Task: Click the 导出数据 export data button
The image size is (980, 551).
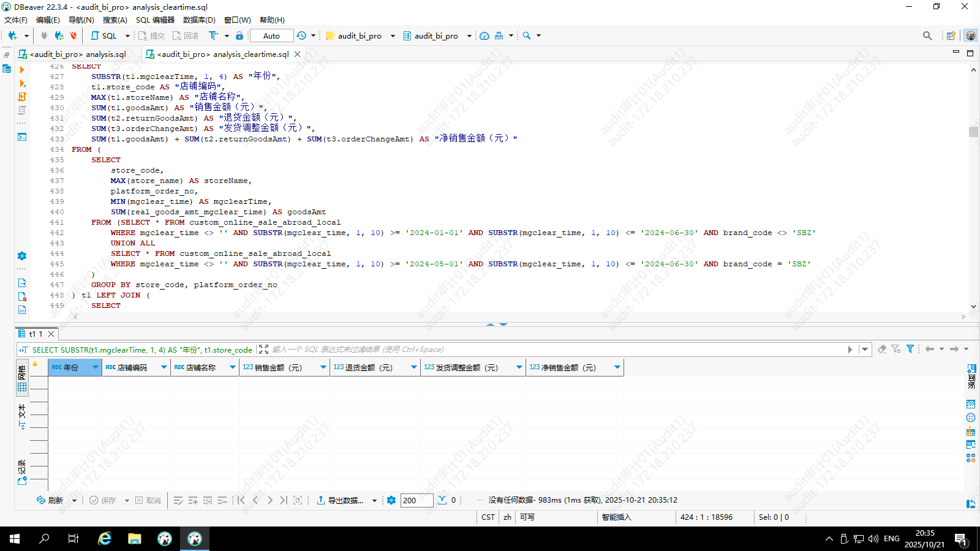Action: (340, 500)
